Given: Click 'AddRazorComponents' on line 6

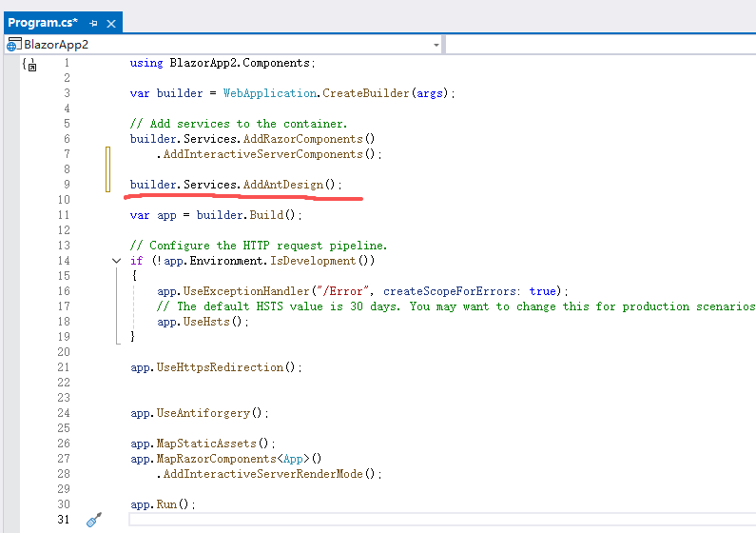Looking at the screenshot, I should pyautogui.click(x=302, y=139).
